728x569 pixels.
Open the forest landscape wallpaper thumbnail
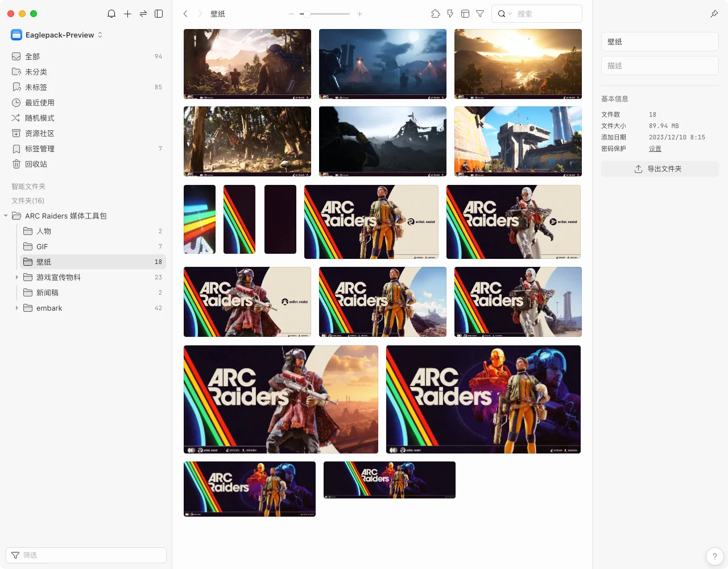coord(247,141)
